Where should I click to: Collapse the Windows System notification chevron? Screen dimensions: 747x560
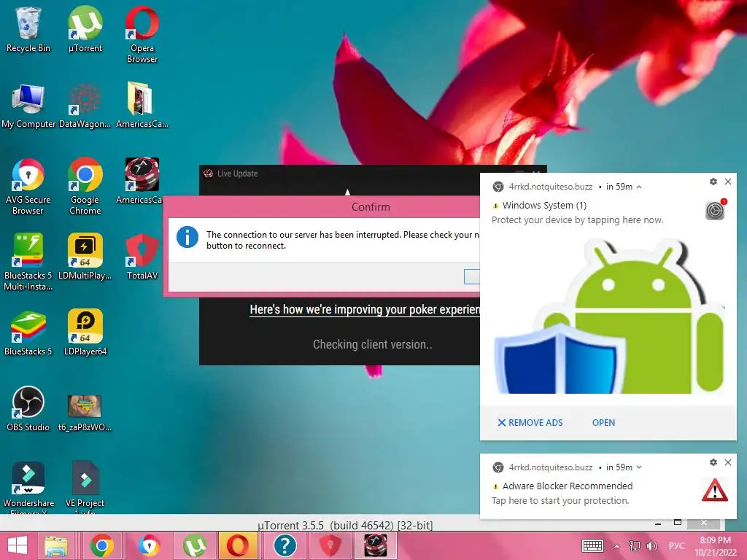click(639, 187)
